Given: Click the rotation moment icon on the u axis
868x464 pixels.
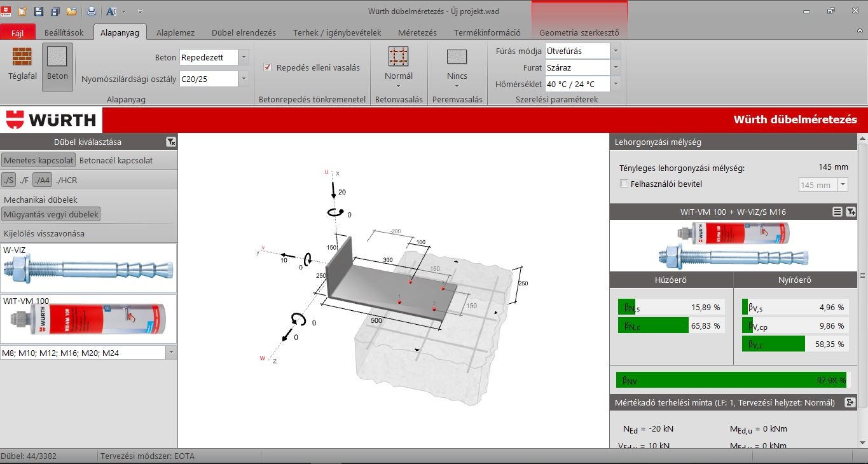Looking at the screenshot, I should 336,213.
